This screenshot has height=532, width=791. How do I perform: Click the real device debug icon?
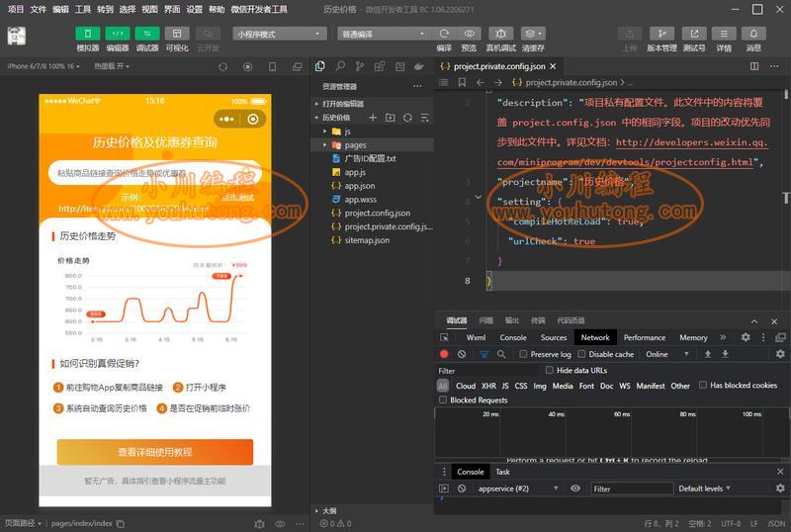(500, 34)
